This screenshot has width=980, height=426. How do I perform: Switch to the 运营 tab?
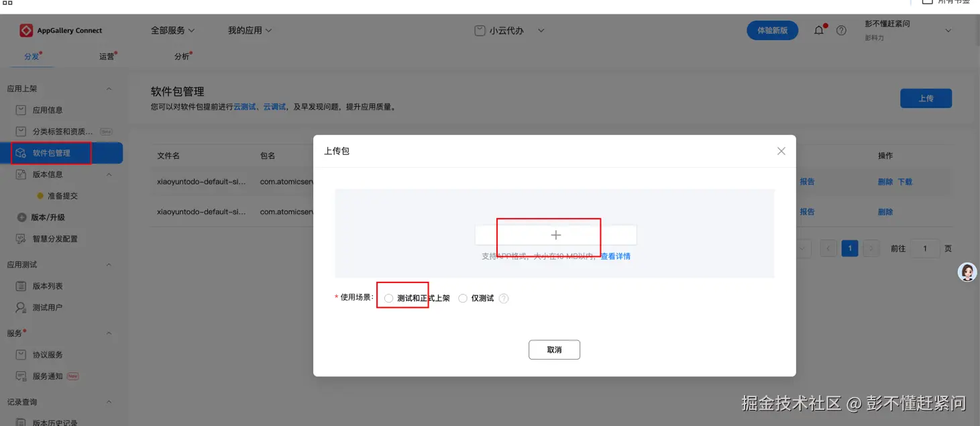click(x=106, y=57)
